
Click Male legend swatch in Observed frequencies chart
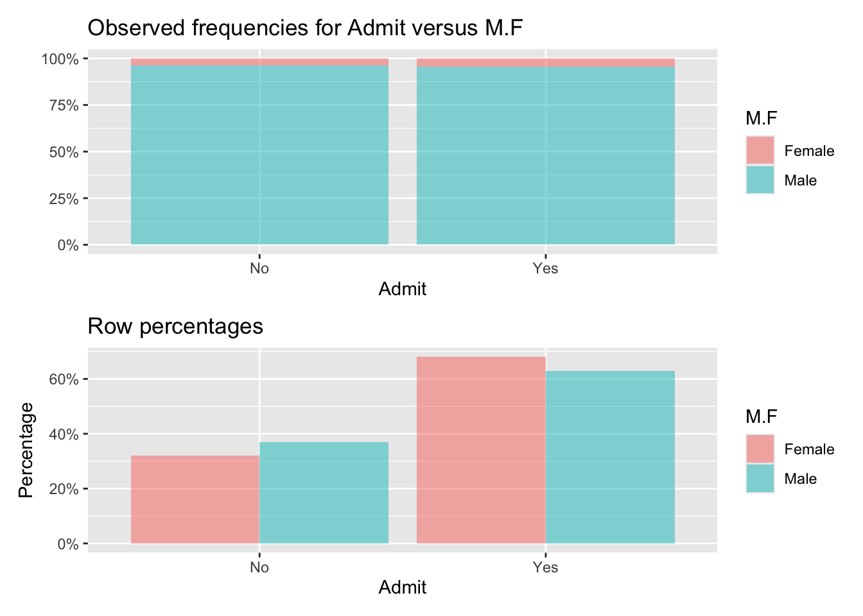(760, 180)
